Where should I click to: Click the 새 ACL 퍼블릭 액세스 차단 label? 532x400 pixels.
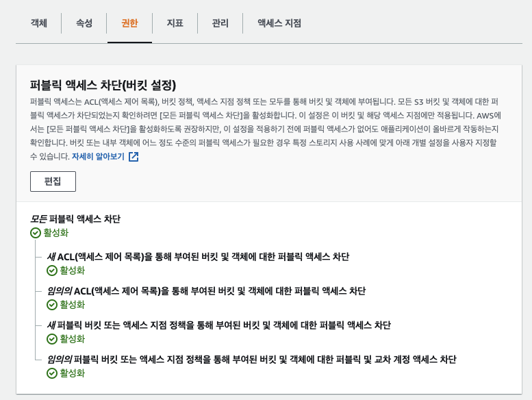coord(198,257)
